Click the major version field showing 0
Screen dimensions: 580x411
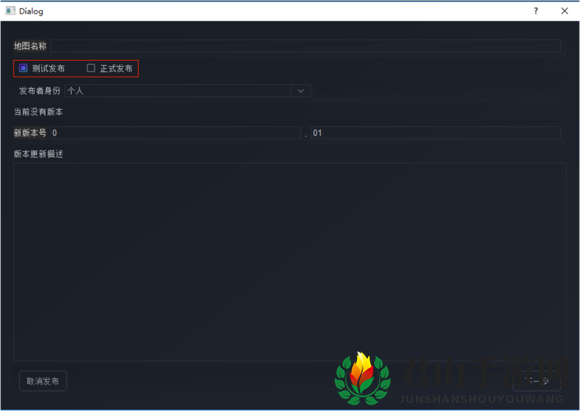(176, 133)
